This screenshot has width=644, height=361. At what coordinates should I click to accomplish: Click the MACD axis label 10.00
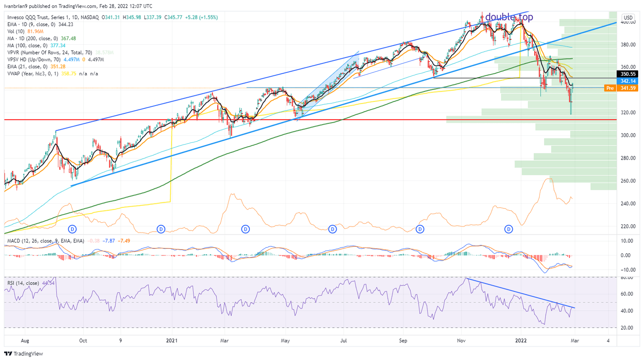(x=627, y=241)
